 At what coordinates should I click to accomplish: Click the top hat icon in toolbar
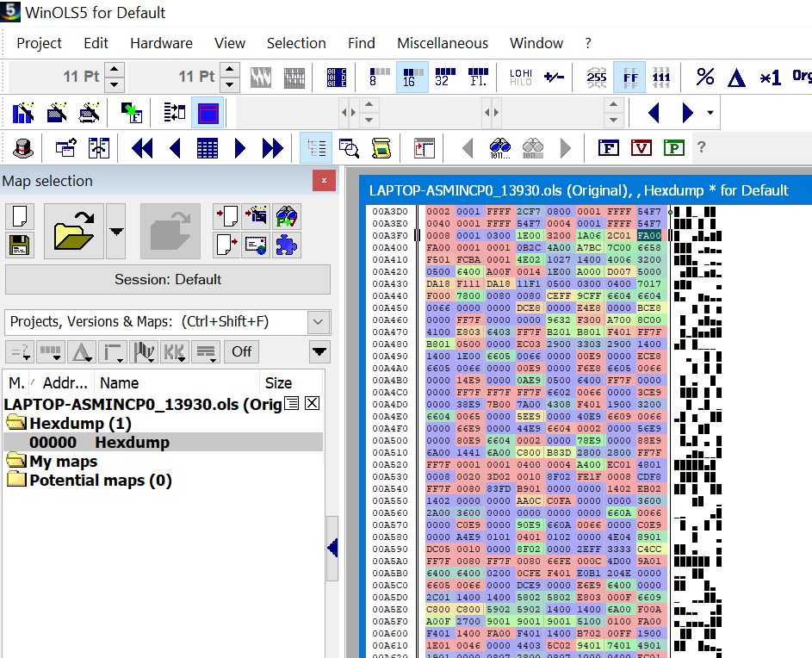[23, 148]
